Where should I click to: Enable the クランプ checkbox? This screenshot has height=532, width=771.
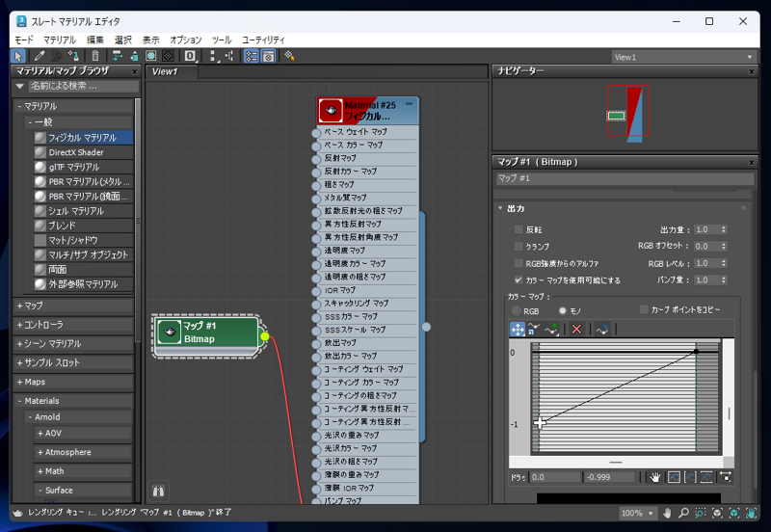pyautogui.click(x=518, y=246)
